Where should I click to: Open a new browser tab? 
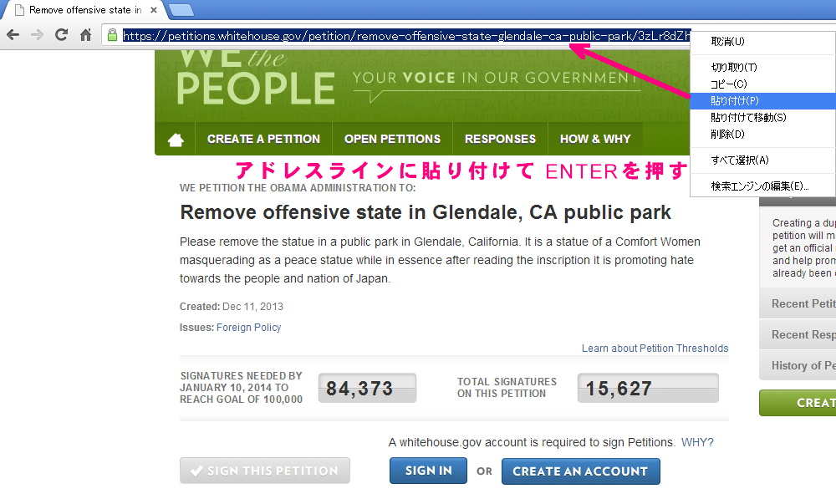pos(181,9)
